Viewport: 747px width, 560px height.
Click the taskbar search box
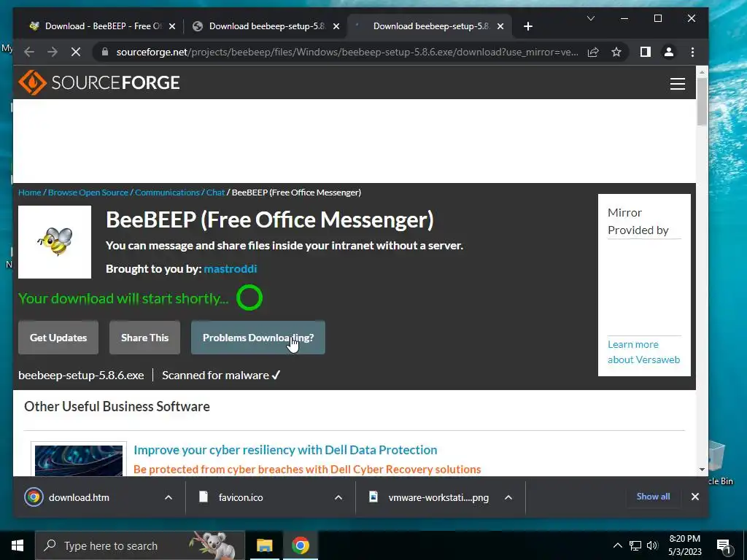(139, 545)
